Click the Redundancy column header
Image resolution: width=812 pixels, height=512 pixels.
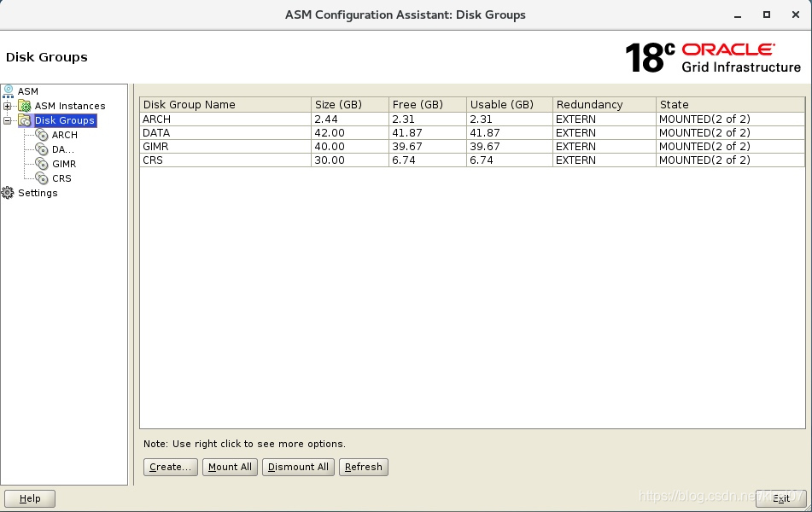tap(605, 105)
